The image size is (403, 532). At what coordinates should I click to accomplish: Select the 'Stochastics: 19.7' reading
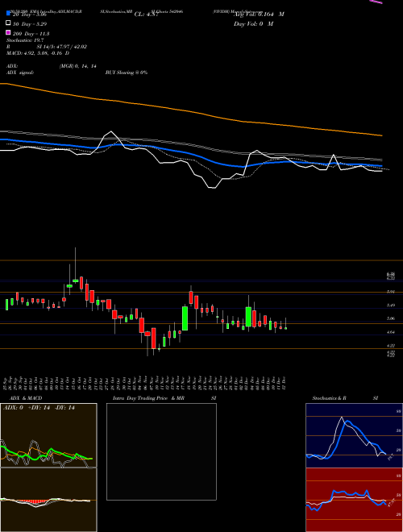[23, 40]
